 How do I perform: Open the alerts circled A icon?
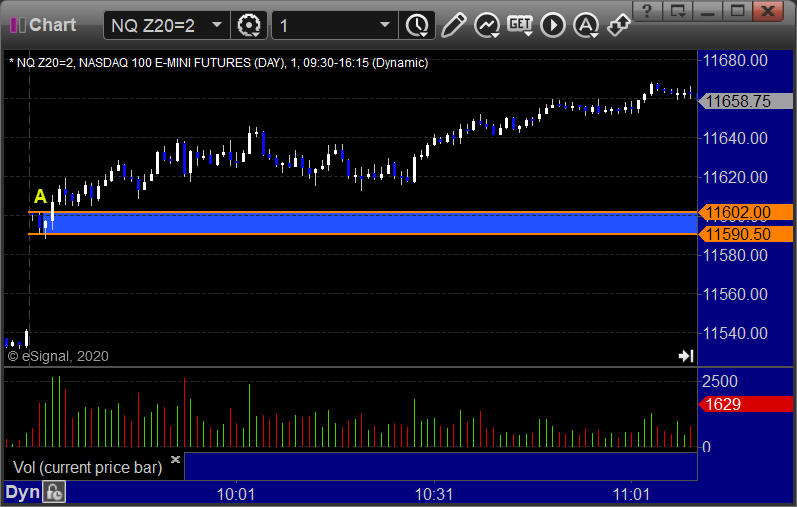coord(586,25)
